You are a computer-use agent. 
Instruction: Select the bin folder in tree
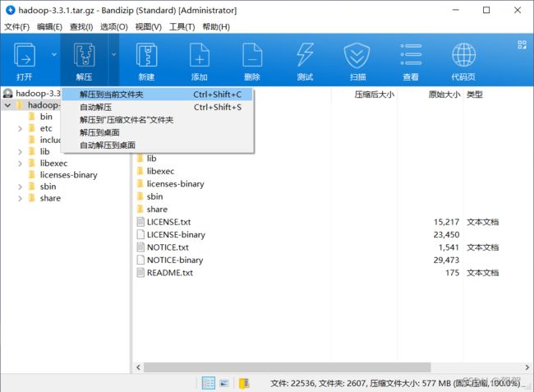point(41,117)
